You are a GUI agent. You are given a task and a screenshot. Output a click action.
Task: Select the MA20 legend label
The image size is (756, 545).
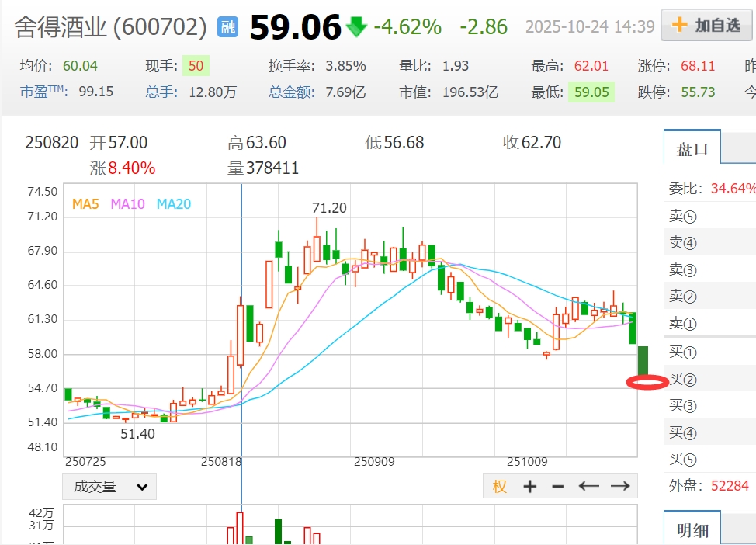pos(174,204)
